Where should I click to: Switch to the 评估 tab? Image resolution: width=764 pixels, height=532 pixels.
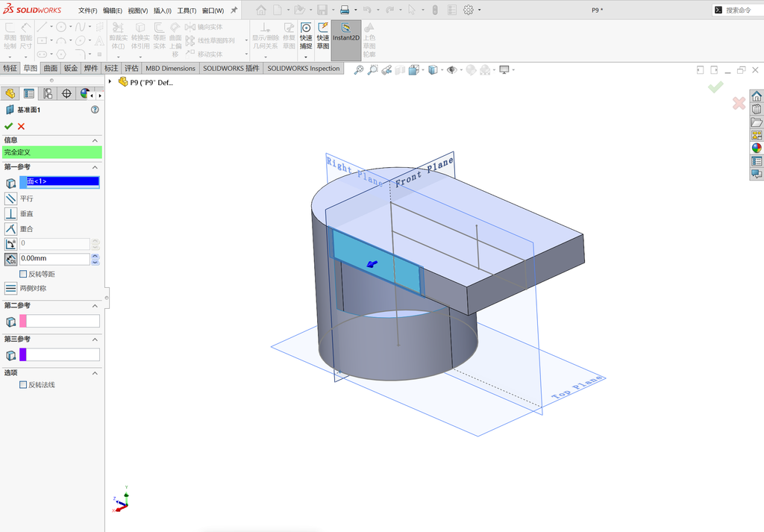click(131, 68)
